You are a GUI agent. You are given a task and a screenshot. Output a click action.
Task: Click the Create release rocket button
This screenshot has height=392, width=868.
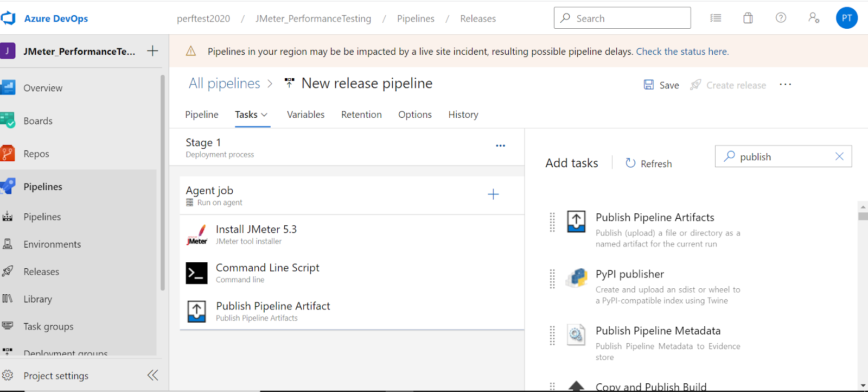pyautogui.click(x=728, y=85)
